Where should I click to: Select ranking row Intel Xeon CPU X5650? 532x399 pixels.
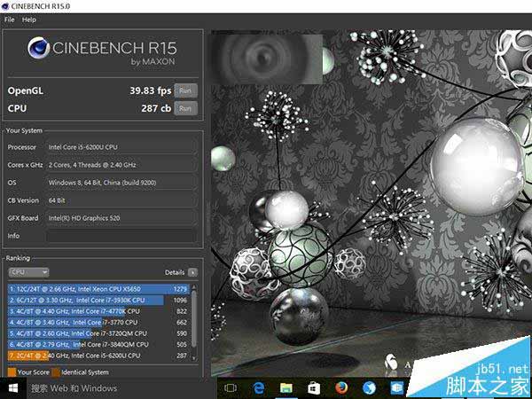98,289
